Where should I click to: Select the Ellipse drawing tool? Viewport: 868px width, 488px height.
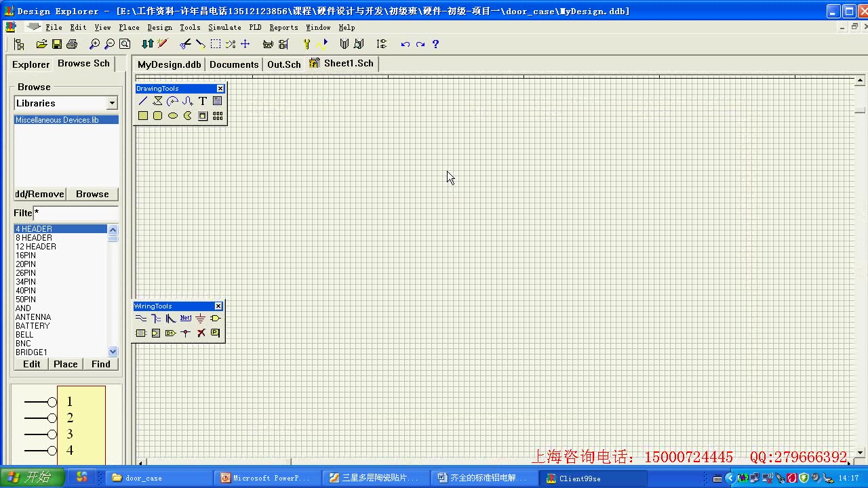click(173, 115)
